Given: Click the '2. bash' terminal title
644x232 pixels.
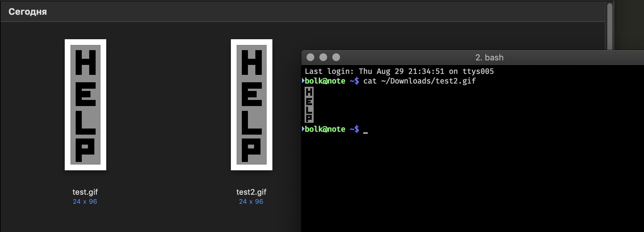Looking at the screenshot, I should coord(489,58).
